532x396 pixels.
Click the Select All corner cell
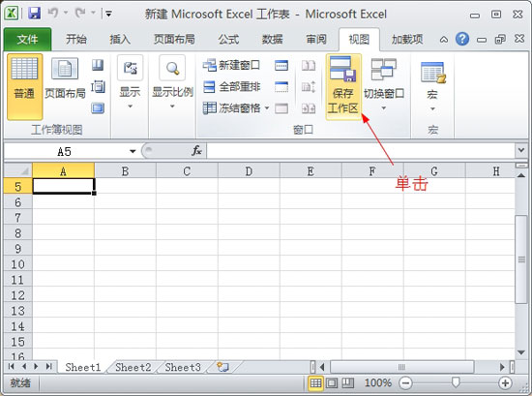18,170
